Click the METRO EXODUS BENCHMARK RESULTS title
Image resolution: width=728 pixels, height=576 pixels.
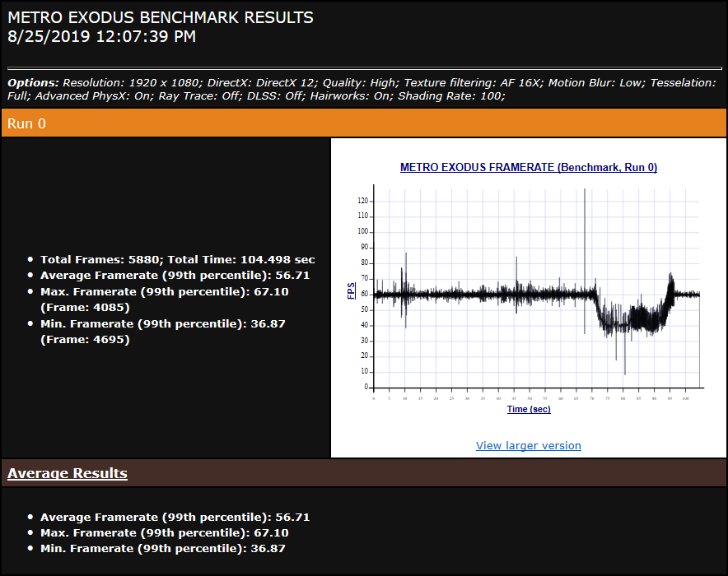[161, 17]
